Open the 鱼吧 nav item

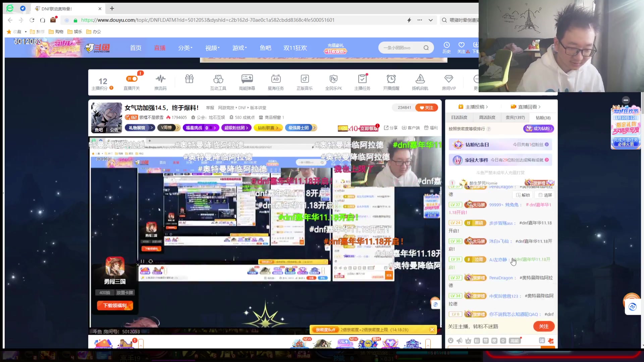pyautogui.click(x=265, y=48)
